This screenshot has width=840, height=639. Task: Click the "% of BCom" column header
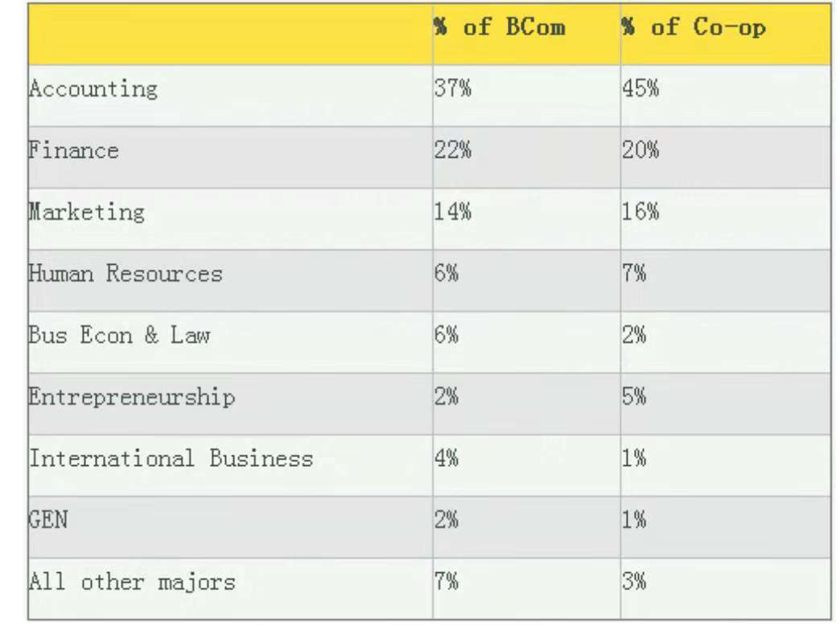point(500,28)
